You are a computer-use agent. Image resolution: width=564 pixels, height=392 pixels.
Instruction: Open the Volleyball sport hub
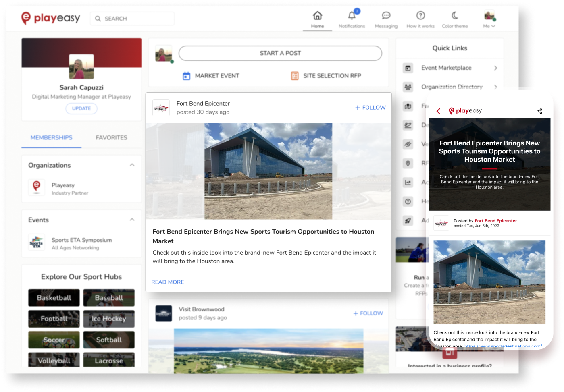coord(54,360)
